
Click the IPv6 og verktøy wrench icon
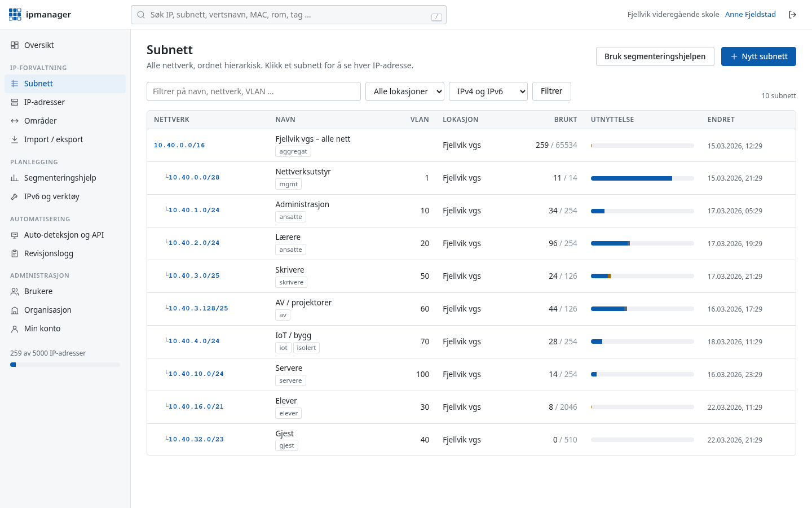click(15, 196)
